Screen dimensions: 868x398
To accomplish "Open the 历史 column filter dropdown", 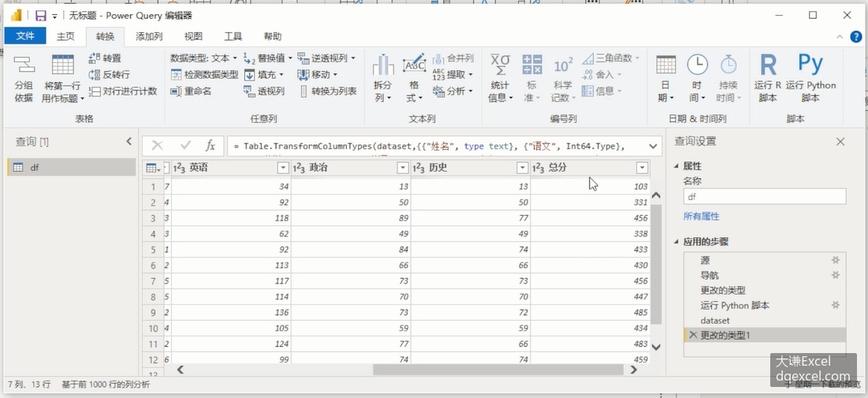I will point(522,168).
